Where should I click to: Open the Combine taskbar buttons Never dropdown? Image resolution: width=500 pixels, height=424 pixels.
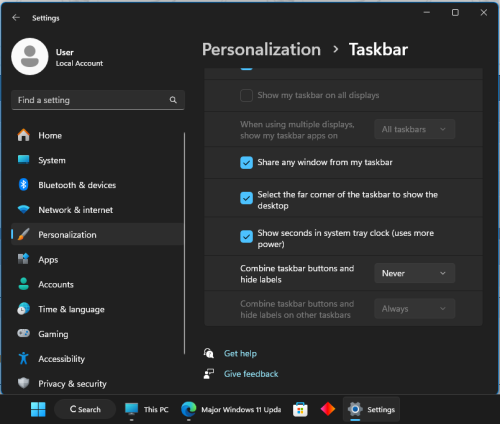(414, 273)
